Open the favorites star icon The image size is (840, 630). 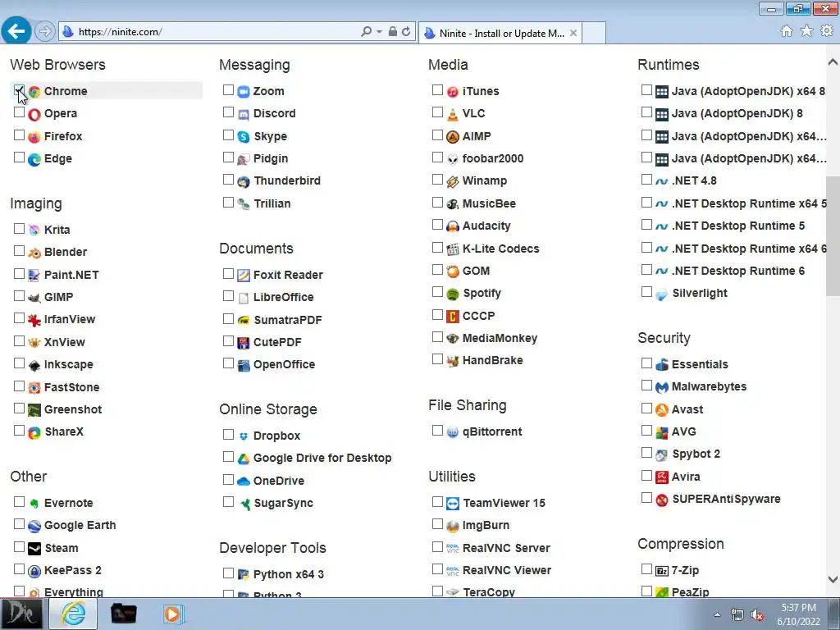tap(806, 31)
